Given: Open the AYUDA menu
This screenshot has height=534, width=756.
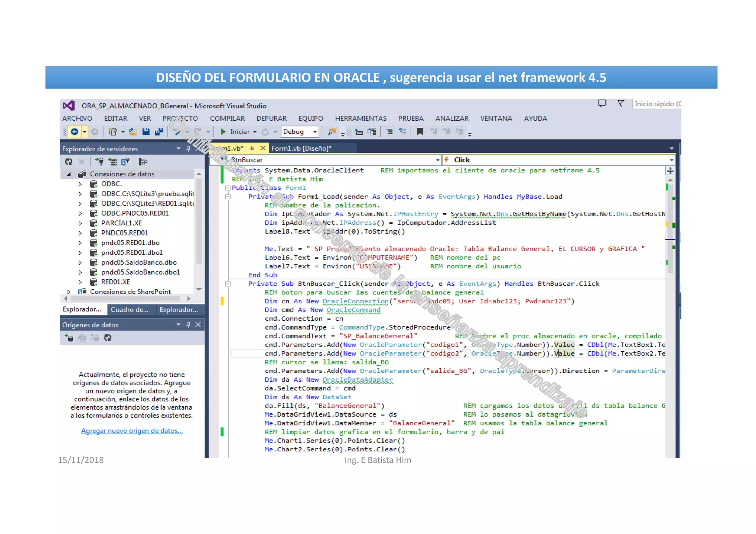Looking at the screenshot, I should (536, 118).
